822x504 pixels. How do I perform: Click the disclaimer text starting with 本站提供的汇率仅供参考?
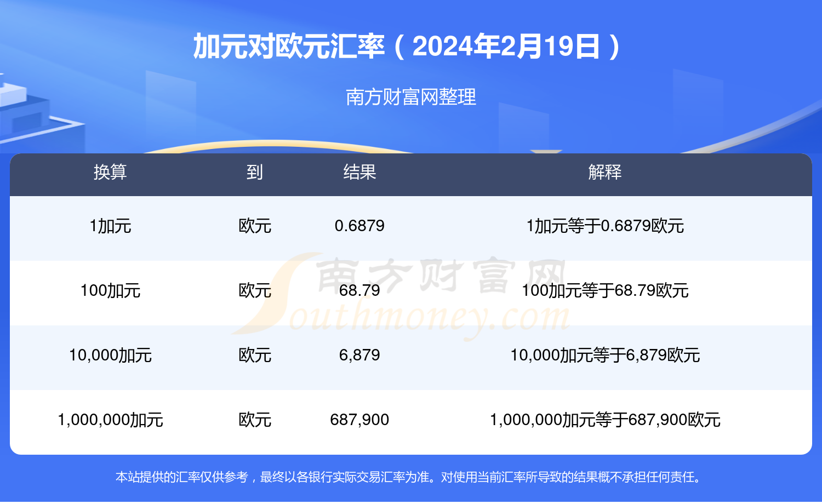tap(409, 477)
